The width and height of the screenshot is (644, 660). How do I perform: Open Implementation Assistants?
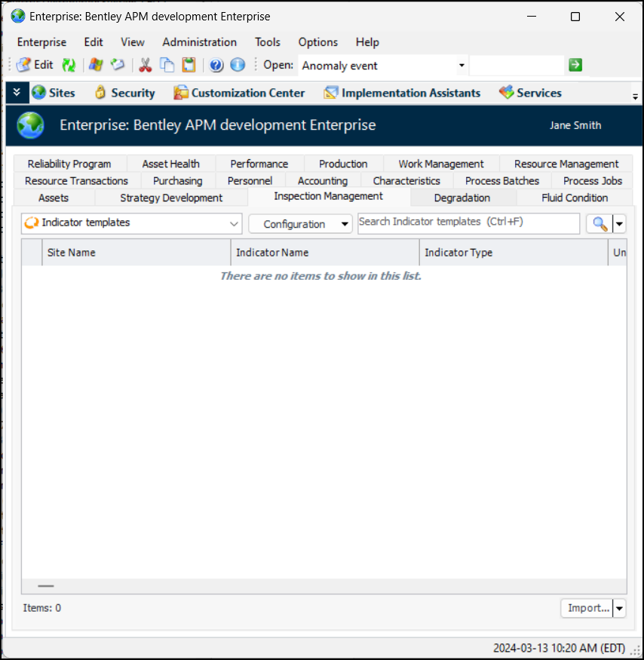tap(402, 93)
